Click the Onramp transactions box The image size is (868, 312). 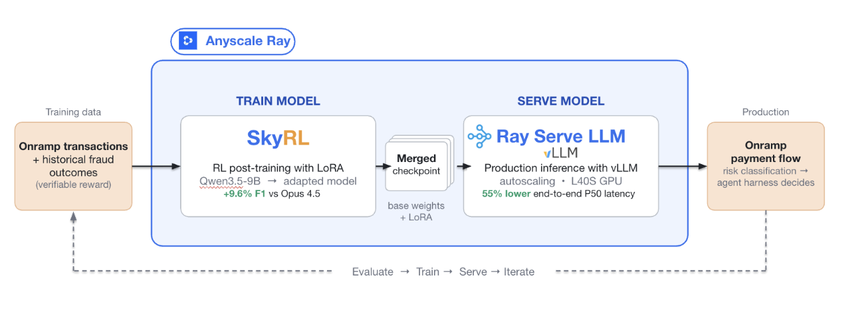click(73, 166)
